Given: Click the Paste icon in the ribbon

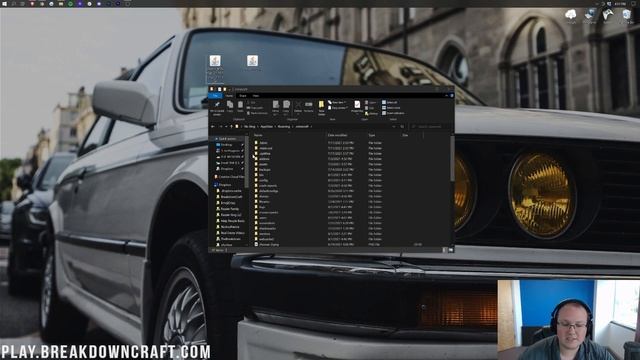Looking at the screenshot, I should tap(240, 107).
